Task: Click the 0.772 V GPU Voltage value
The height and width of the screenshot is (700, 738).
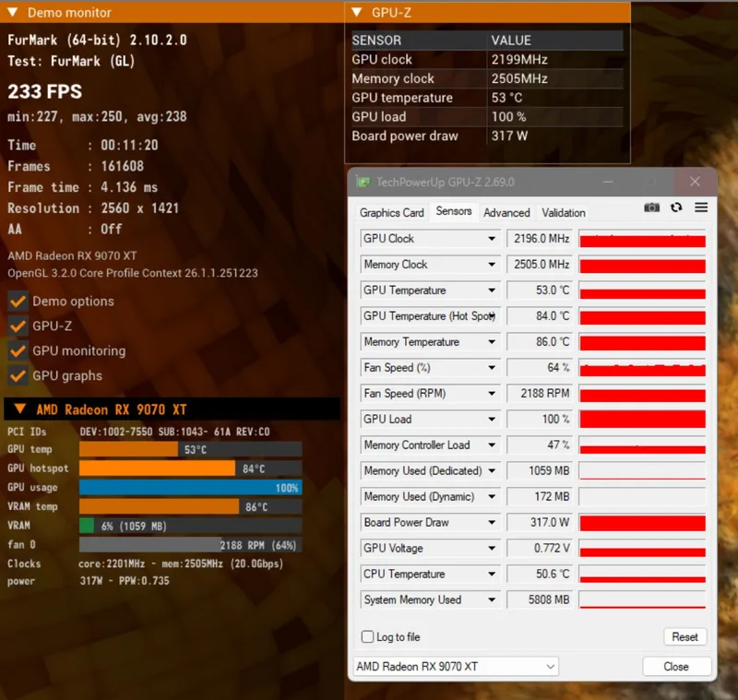Action: click(540, 548)
